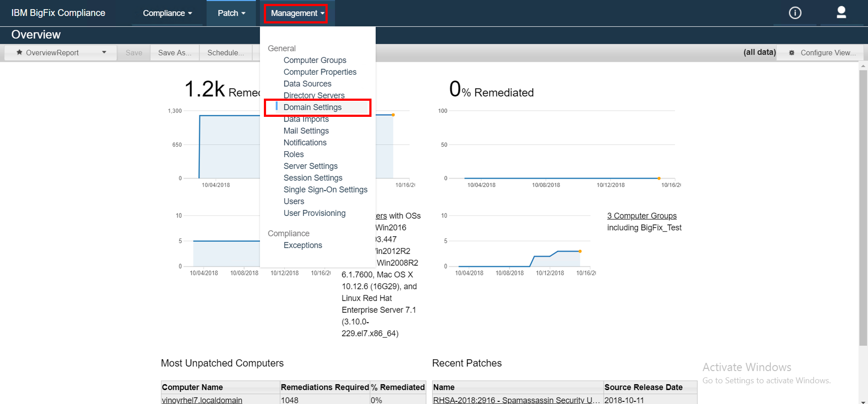
Task: Open Directory Servers menu item
Action: pyautogui.click(x=314, y=95)
